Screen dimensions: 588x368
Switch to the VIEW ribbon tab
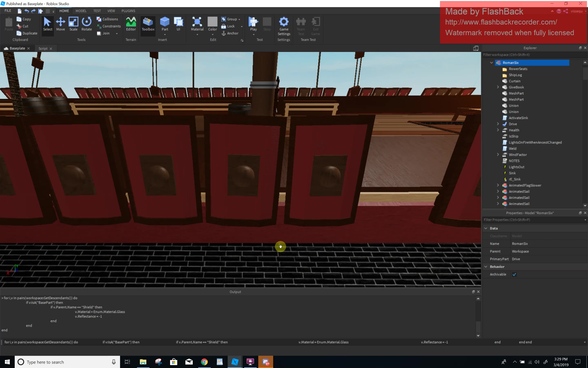pyautogui.click(x=111, y=11)
